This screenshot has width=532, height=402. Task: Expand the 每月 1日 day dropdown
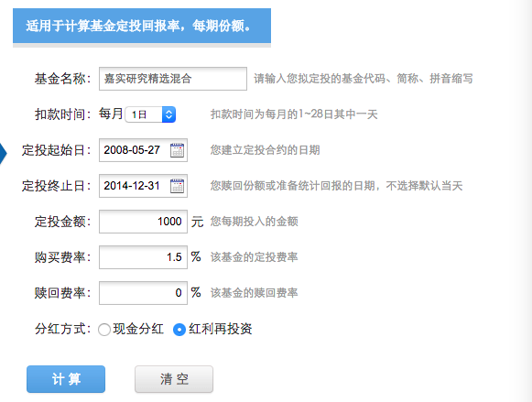coord(150,114)
